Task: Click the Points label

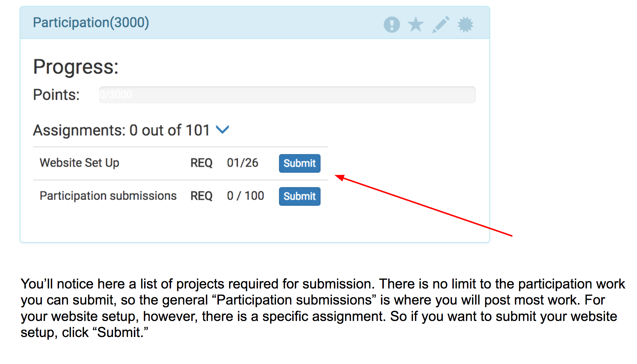Action: click(x=56, y=95)
